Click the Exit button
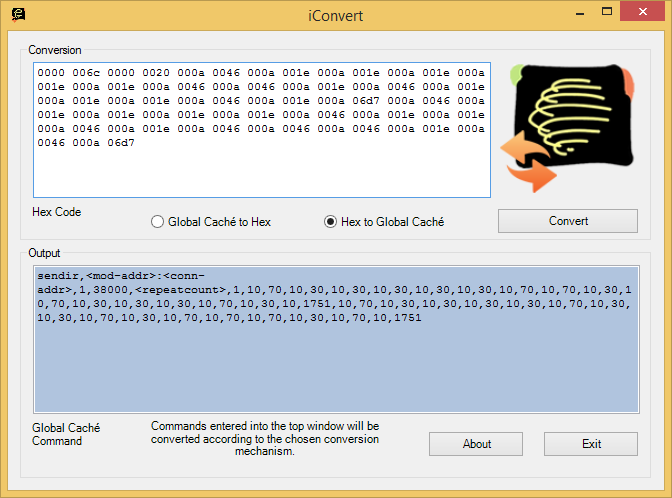 click(591, 444)
